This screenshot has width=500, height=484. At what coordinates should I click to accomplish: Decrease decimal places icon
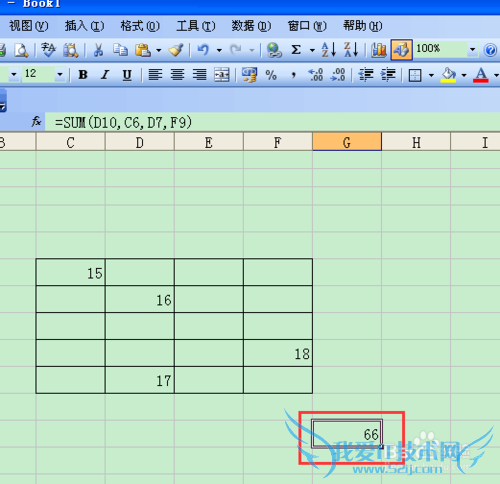337,75
